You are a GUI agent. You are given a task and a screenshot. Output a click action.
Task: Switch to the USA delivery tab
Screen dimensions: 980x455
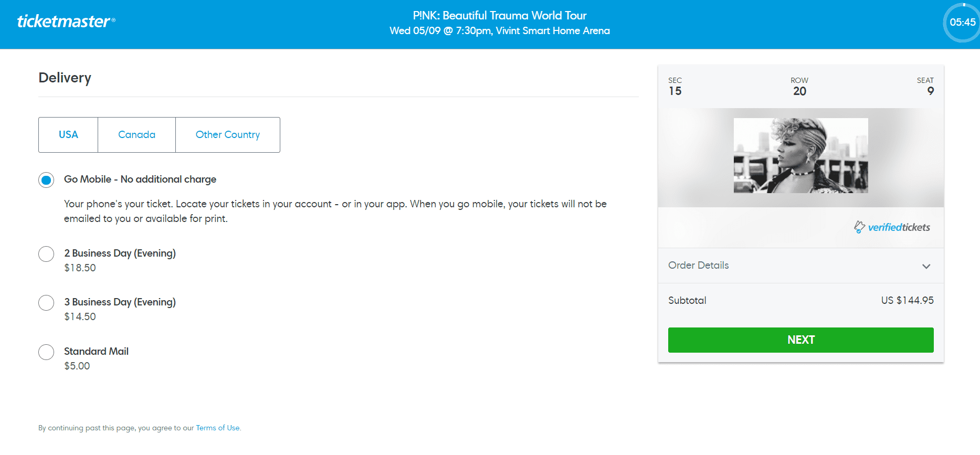click(68, 135)
